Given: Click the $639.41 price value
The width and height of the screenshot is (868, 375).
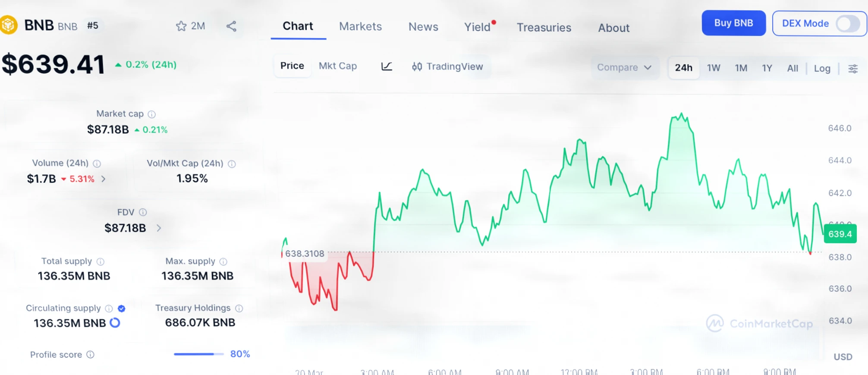Looking at the screenshot, I should coord(53,65).
